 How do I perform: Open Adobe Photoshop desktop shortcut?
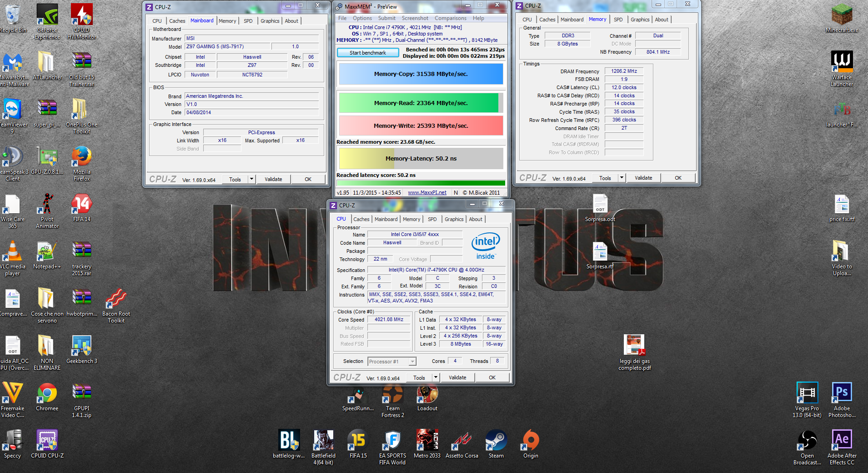(x=842, y=400)
